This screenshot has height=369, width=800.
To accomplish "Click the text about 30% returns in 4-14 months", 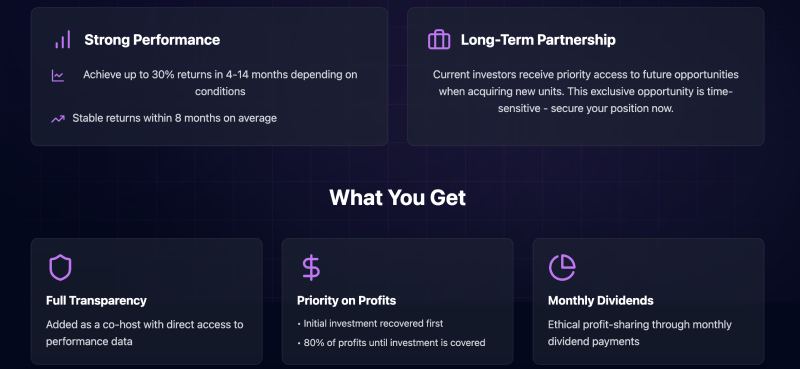I will [220, 83].
